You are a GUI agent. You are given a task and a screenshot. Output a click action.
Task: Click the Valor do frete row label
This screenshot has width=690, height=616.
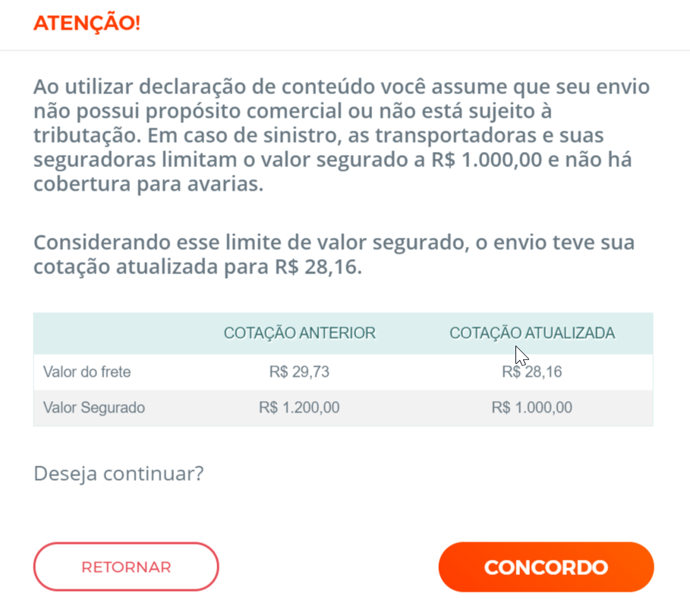pos(86,372)
